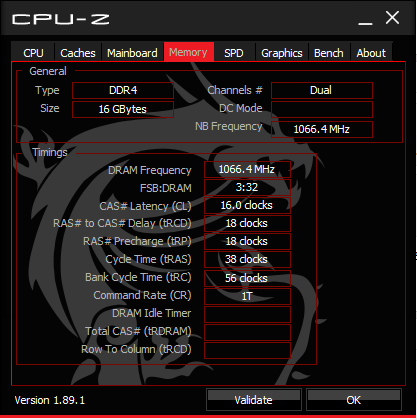Screen dimensions: 417x420
Task: Select the NB Frequency value field
Action: 322,129
